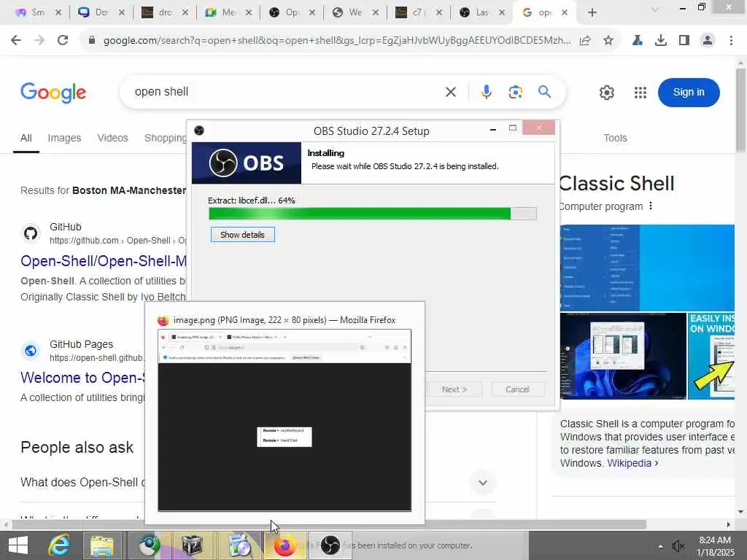The width and height of the screenshot is (747, 560).
Task: Click the muted speaker tray icon
Action: coord(678,546)
